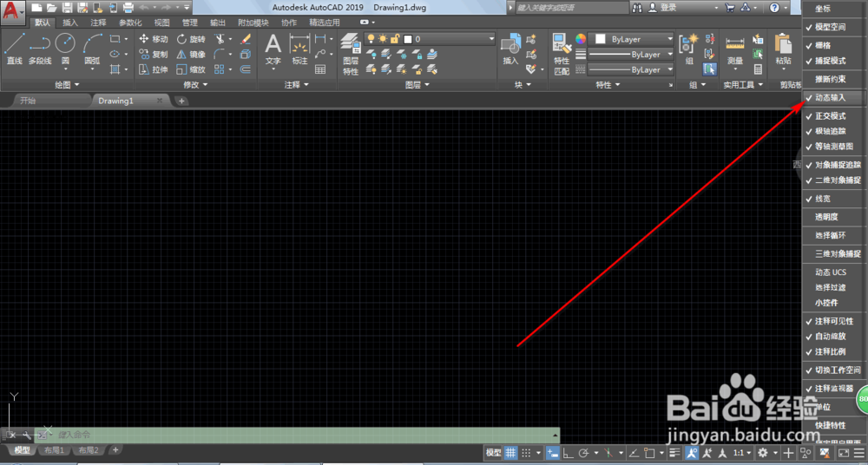Select the 圆弧 (Arc) tool
This screenshot has height=465, width=868.
point(92,49)
